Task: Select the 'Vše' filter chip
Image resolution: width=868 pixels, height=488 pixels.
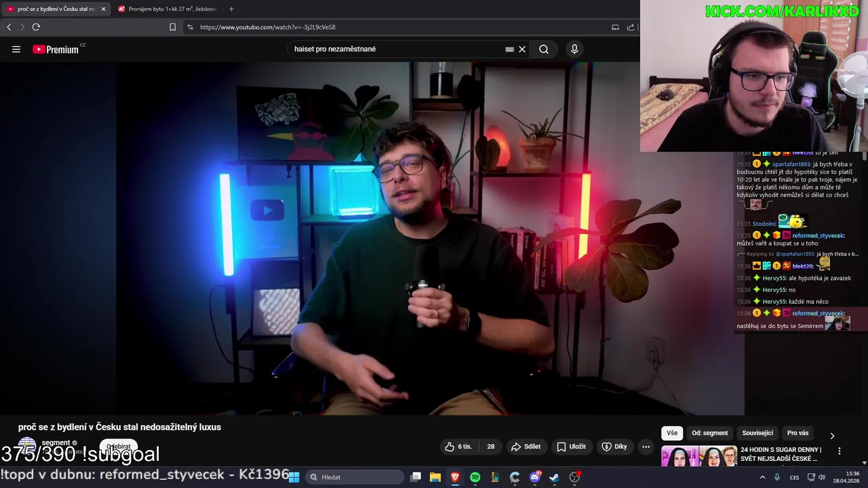Action: coord(672,433)
